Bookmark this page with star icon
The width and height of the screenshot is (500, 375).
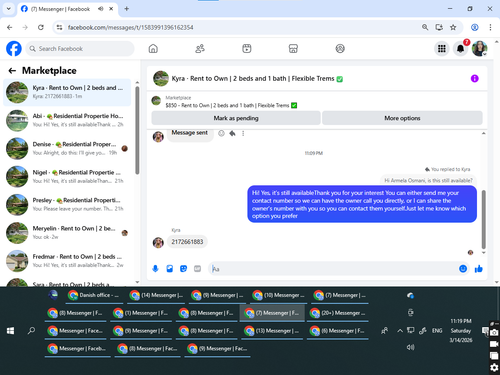click(x=453, y=27)
